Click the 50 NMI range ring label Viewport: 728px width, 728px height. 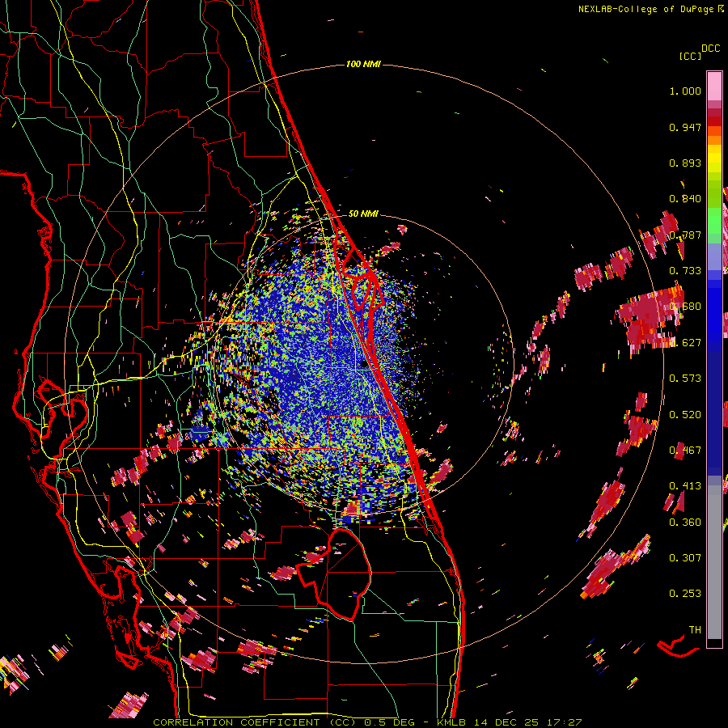coord(363,214)
